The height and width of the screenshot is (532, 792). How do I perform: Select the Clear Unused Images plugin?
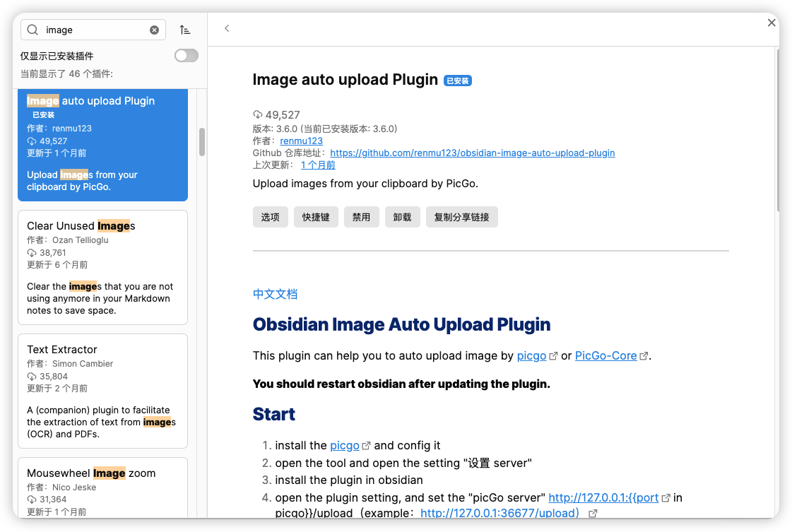pos(102,267)
